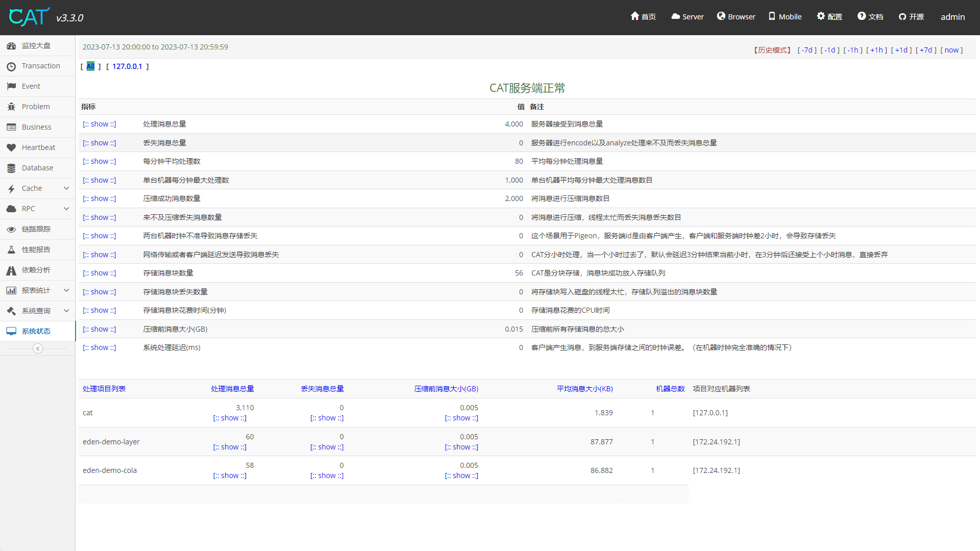
Task: Open the Event flag icon
Action: tap(11, 86)
